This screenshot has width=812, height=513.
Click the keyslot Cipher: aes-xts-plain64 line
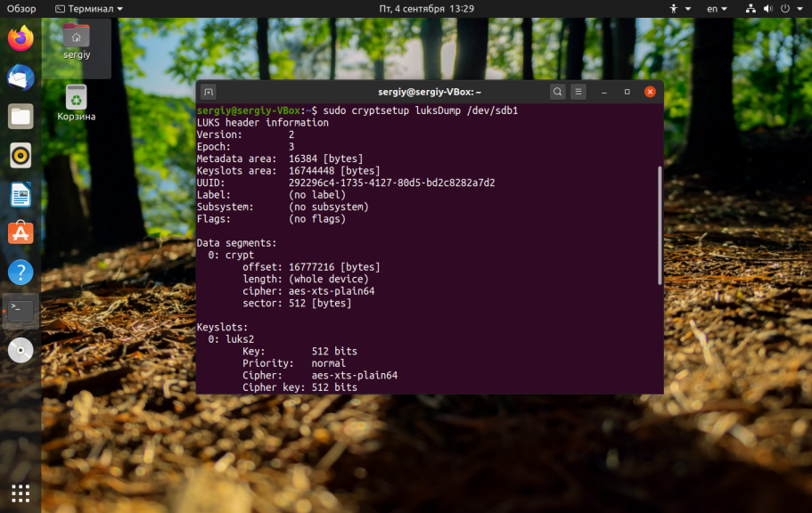[320, 375]
